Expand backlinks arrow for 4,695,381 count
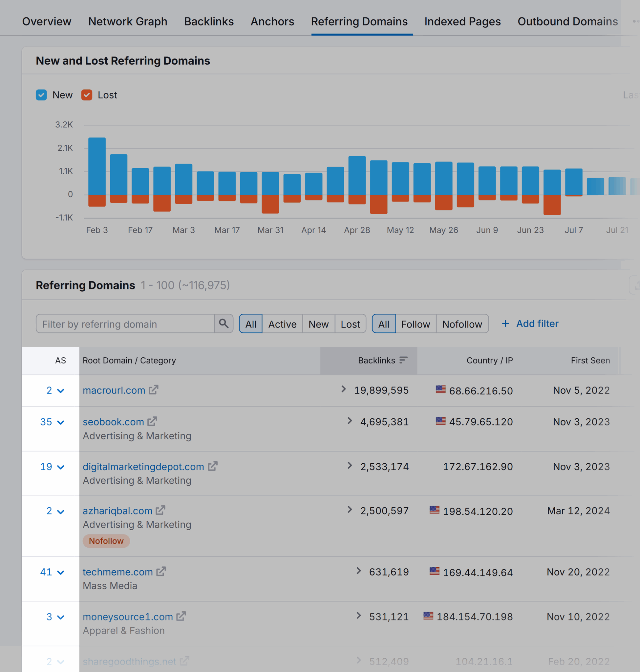Viewport: 640px width, 672px height. [x=350, y=421]
